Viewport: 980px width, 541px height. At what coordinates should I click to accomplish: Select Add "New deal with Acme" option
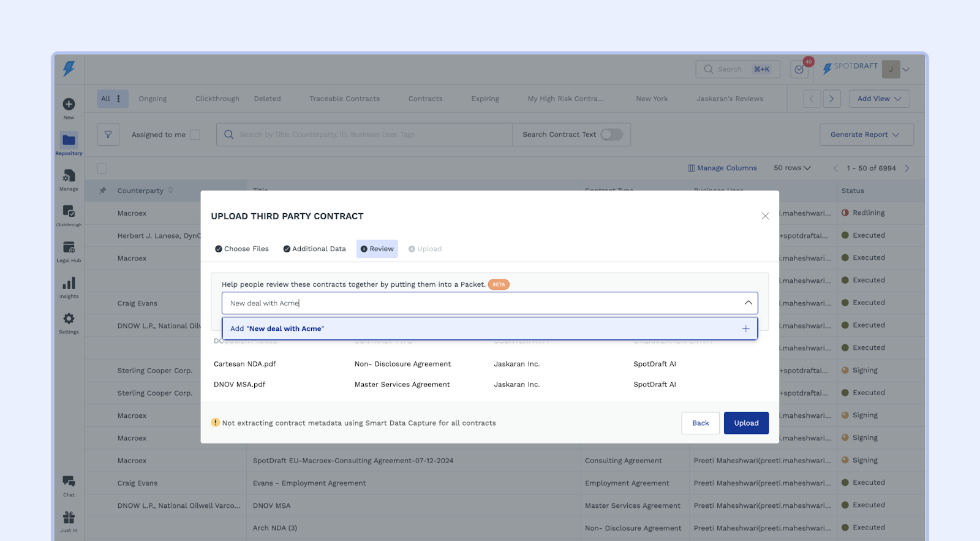(x=489, y=329)
